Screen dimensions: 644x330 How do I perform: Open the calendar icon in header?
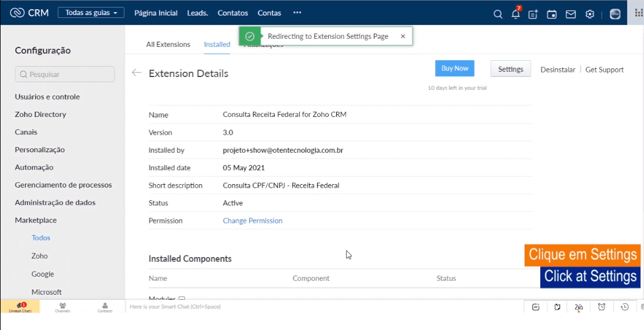click(552, 14)
